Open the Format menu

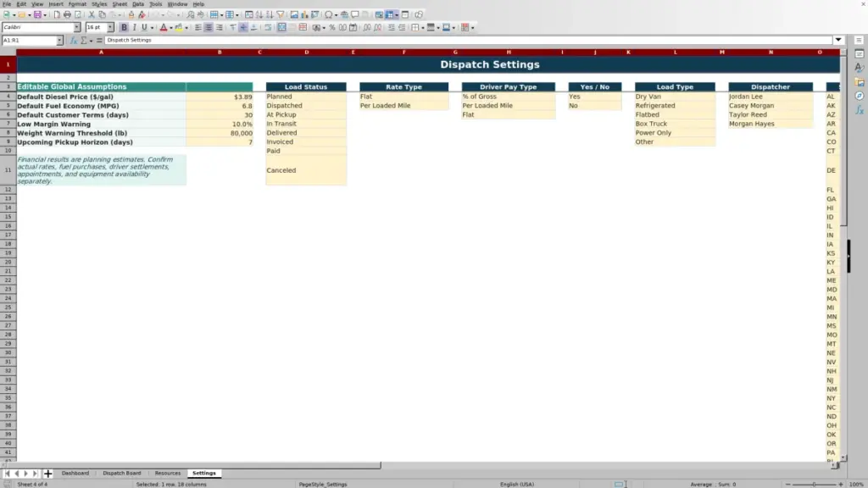coord(77,4)
